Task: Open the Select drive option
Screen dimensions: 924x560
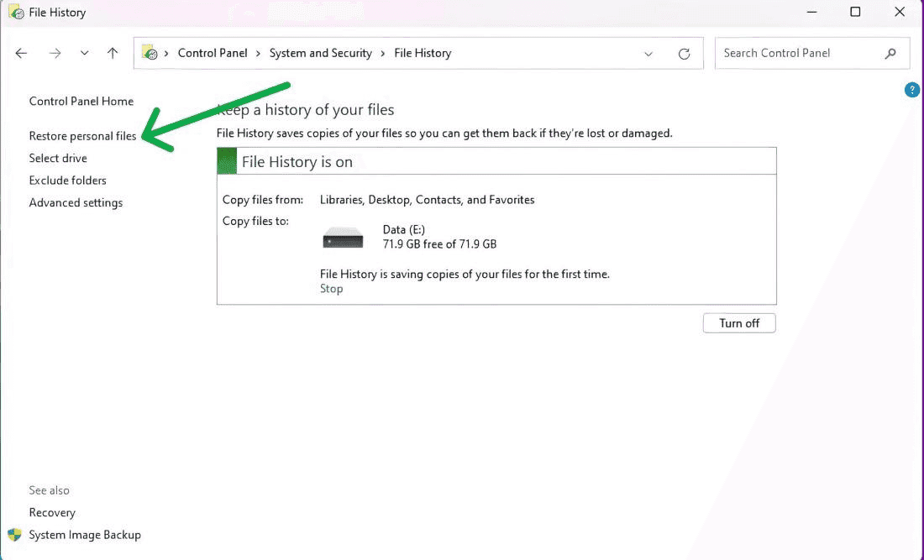Action: tap(58, 158)
